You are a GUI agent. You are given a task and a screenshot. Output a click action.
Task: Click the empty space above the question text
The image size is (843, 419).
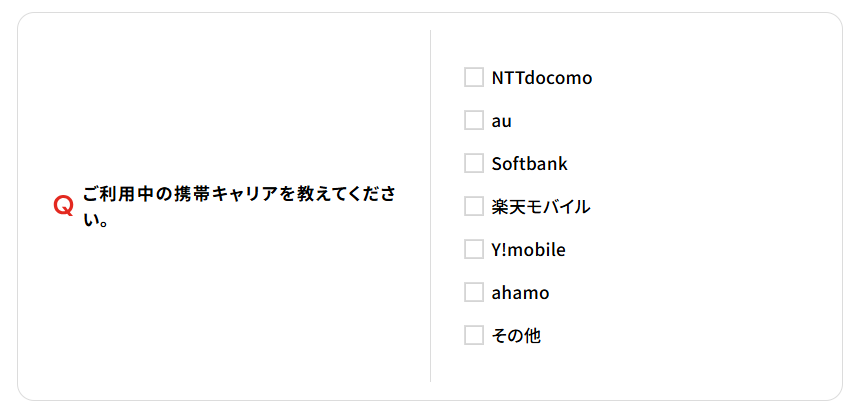220,100
